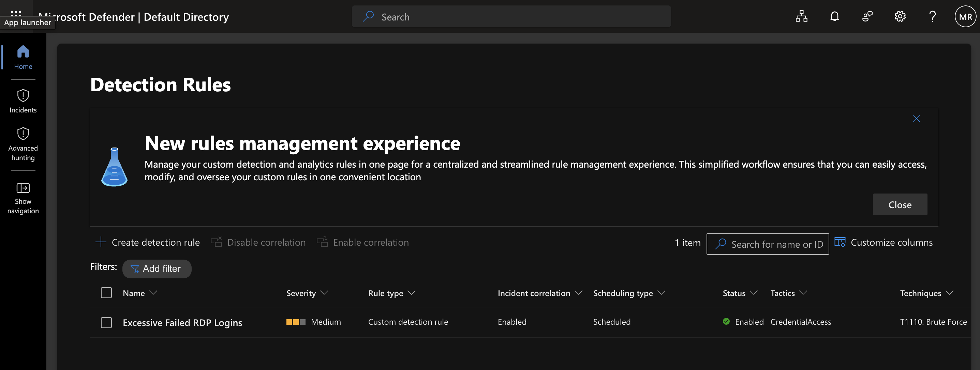The width and height of the screenshot is (980, 370).
Task: Dismiss the banner with the X icon
Action: 917,119
